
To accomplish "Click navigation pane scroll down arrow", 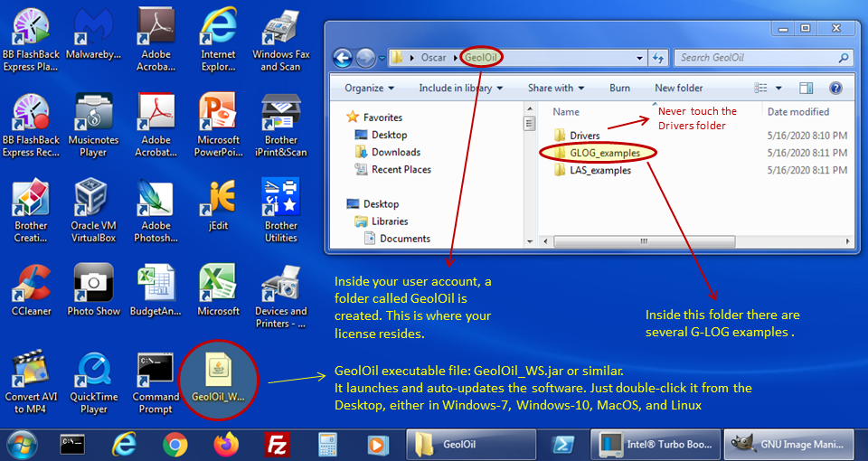I will [x=530, y=241].
